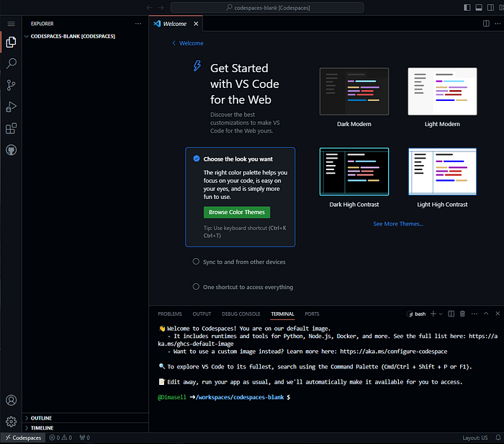Viewport: 504px width, 444px height.
Task: Expand the OUTLINE section
Action: pos(85,418)
